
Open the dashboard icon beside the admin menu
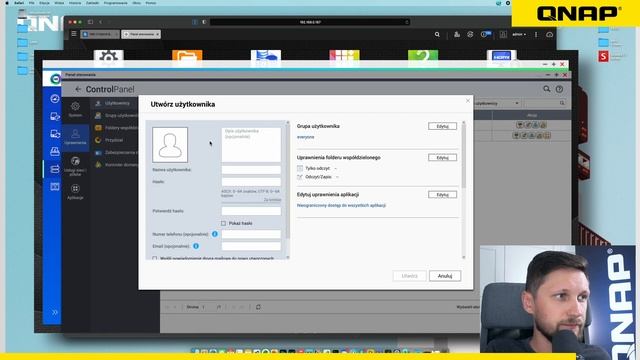tap(503, 35)
